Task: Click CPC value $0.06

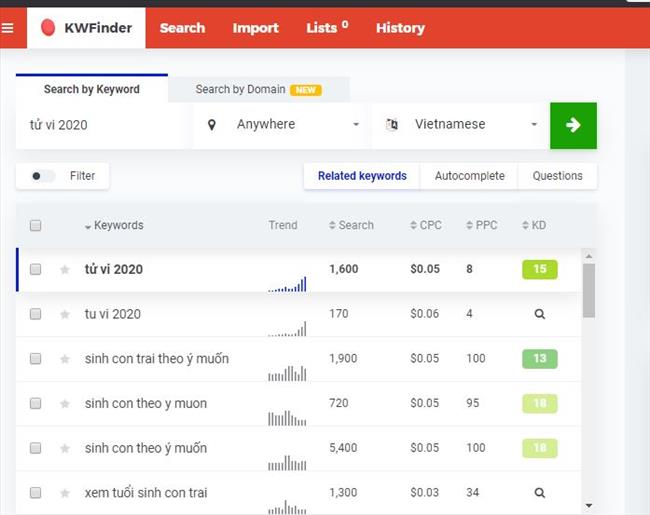Action: [x=424, y=314]
